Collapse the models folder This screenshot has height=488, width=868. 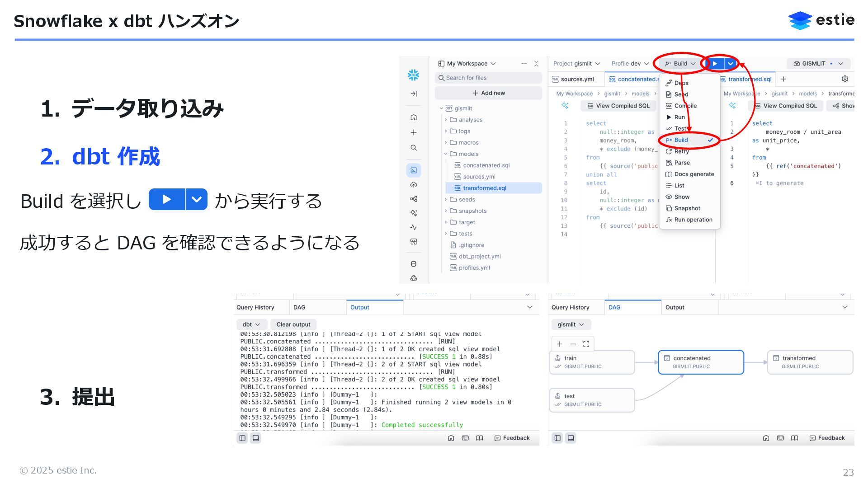point(468,154)
